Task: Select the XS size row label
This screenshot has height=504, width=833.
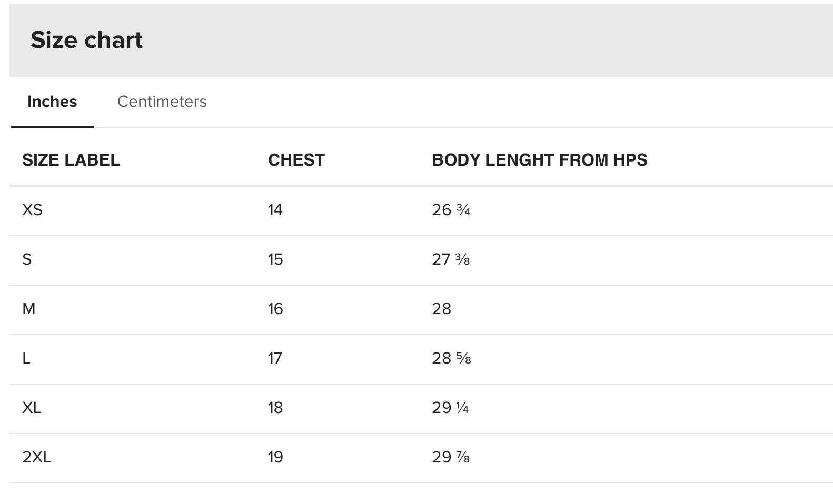Action: 32,210
